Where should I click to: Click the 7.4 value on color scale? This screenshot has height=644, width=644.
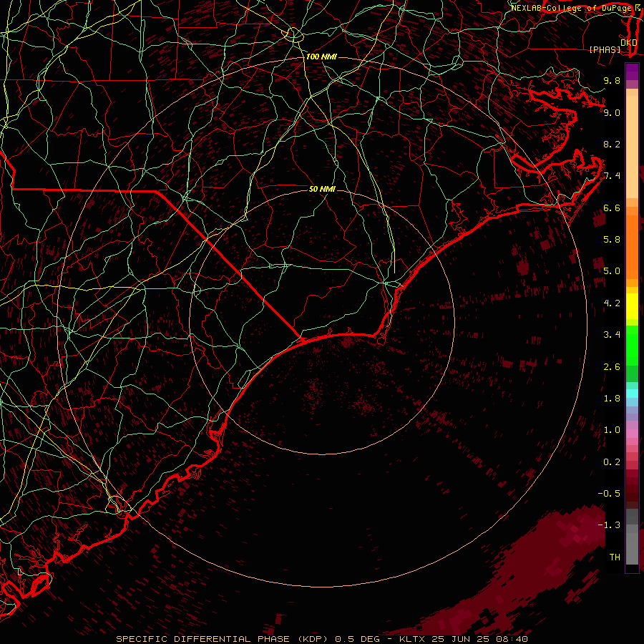pyautogui.click(x=612, y=176)
